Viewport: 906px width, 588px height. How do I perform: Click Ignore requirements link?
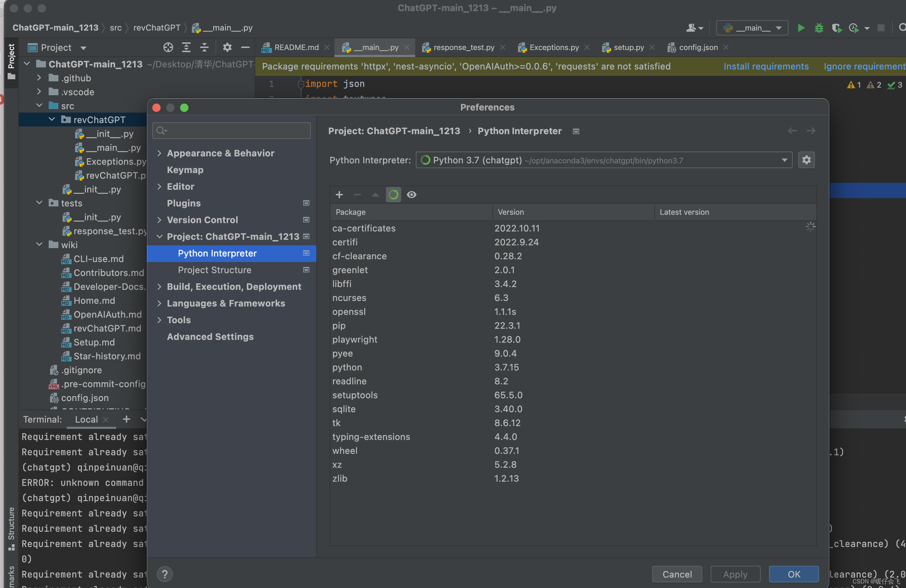(865, 66)
